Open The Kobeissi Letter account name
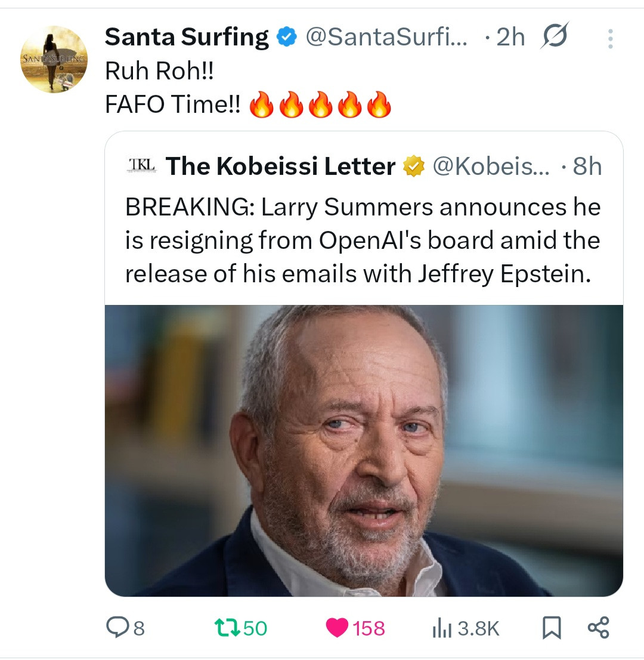Image resolution: width=644 pixels, height=660 pixels. click(280, 166)
